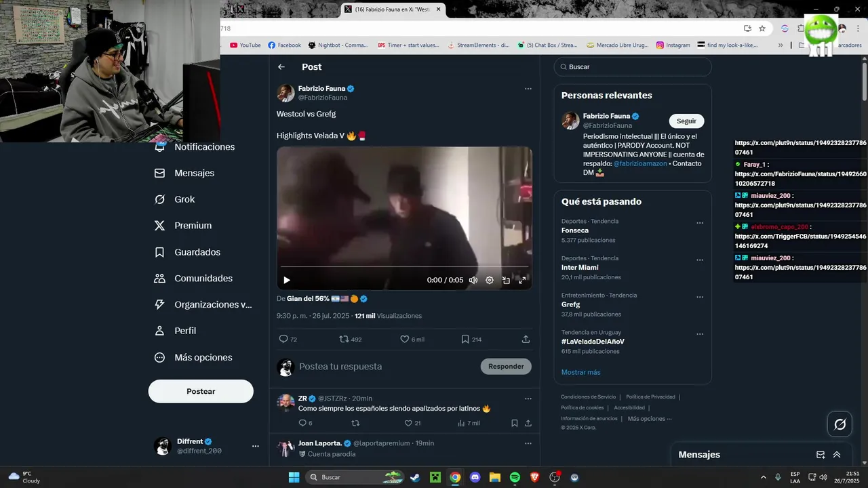Open the #LaVeladaDelAñoV trending topic
Image resolution: width=868 pixels, height=488 pixels.
coord(593,342)
